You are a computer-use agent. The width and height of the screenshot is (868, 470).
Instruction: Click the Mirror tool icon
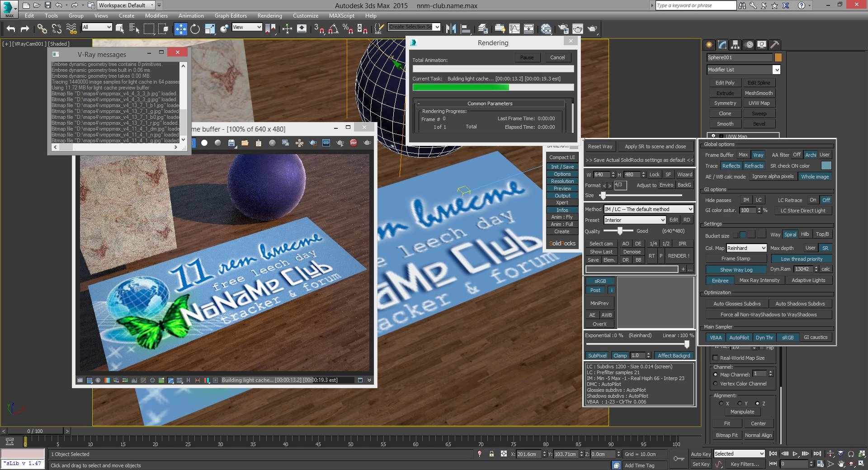click(451, 29)
